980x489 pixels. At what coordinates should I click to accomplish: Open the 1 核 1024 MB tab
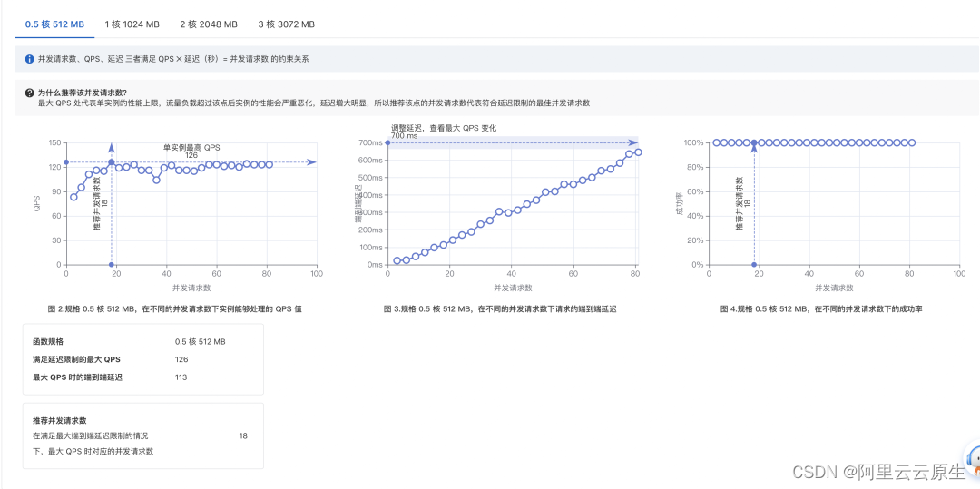click(132, 24)
